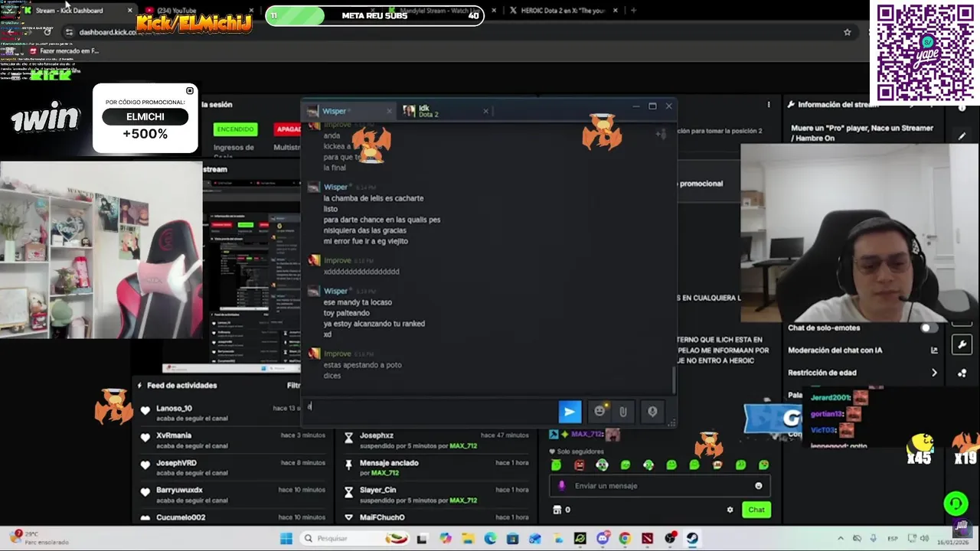Screen dimensions: 980x551
Task: Open the Discord icon on the taskbar
Action: (603, 539)
